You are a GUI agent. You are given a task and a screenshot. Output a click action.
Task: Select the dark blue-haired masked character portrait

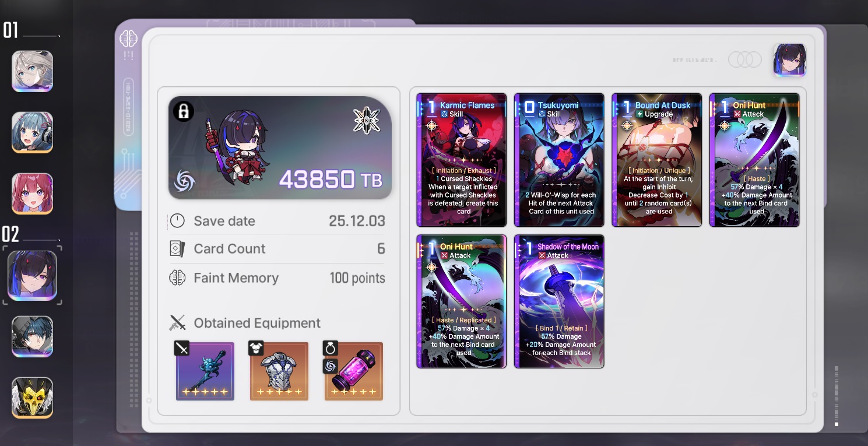point(33,336)
